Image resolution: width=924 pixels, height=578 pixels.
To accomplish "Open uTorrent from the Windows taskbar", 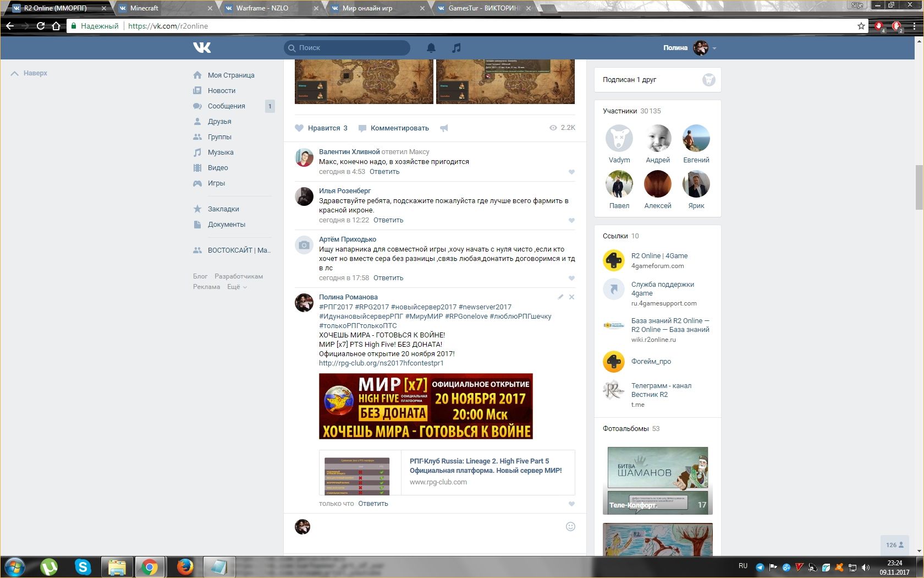I will click(49, 567).
